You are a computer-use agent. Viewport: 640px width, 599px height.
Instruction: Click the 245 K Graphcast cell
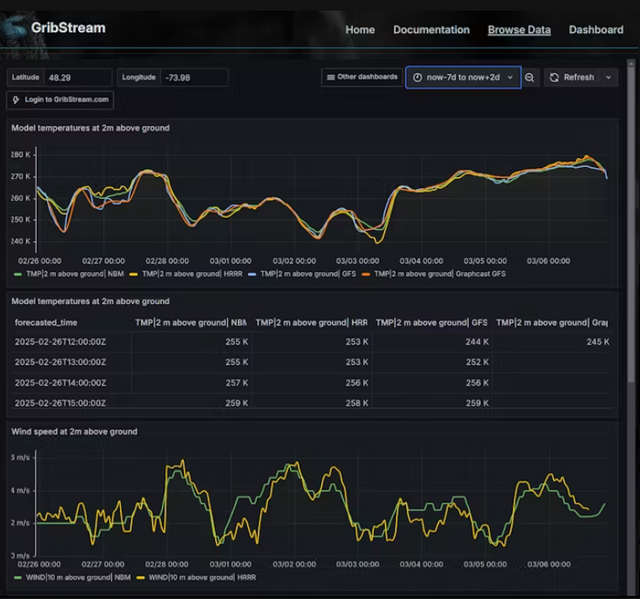coord(598,342)
